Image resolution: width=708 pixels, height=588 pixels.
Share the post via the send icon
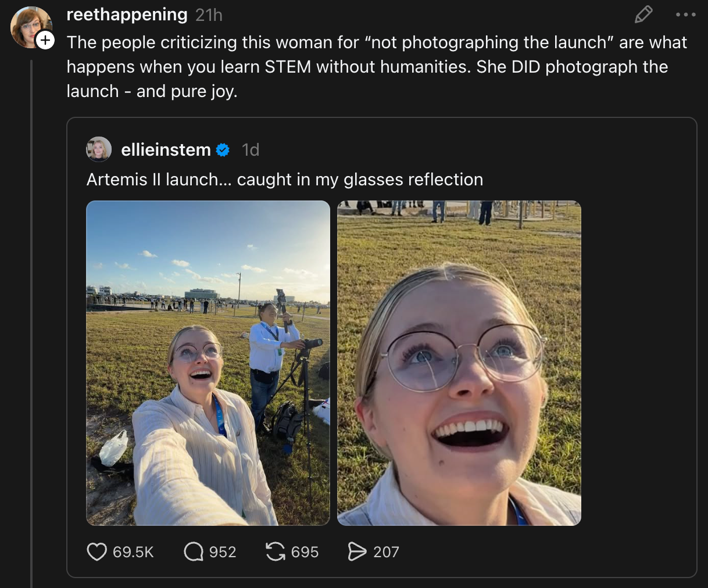359,552
